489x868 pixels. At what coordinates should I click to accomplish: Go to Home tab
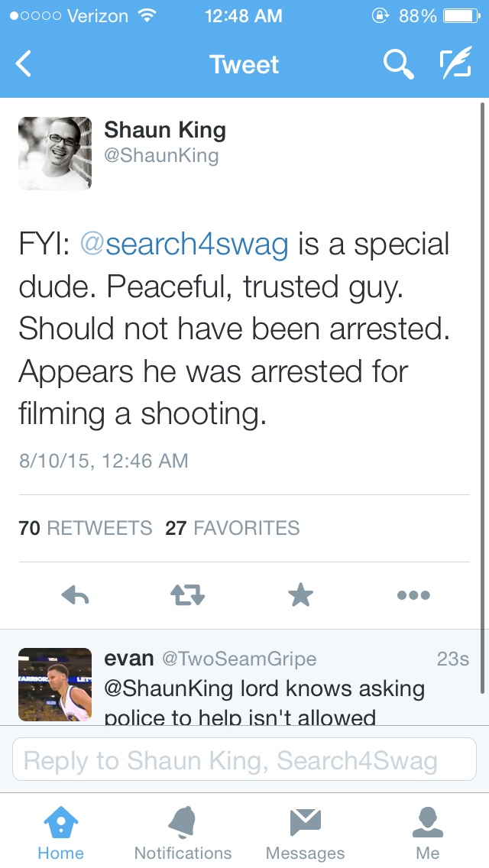click(60, 833)
